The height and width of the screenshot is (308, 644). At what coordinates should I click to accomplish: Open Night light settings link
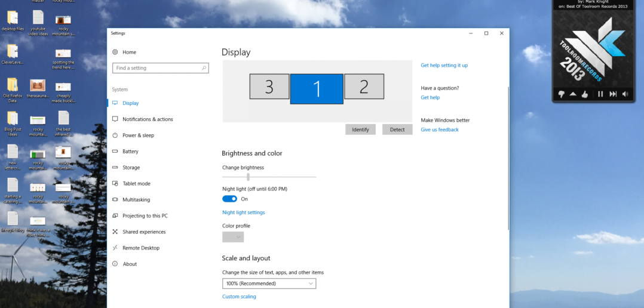[244, 212]
